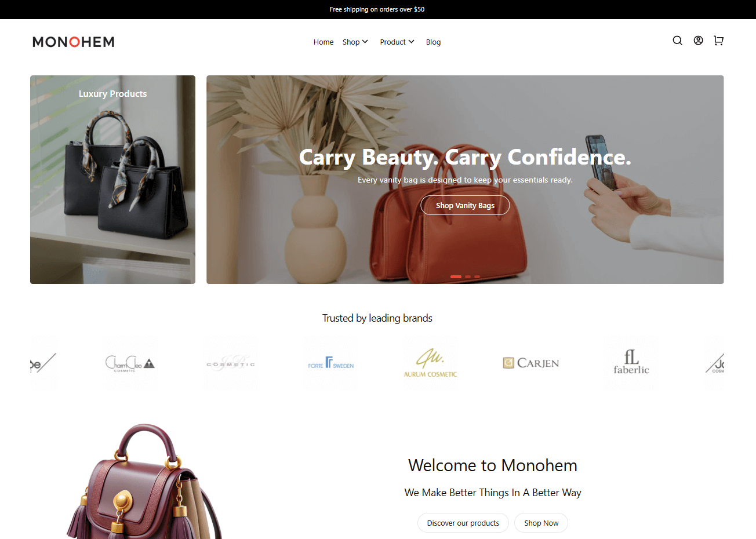Go to the Home menu item
The width and height of the screenshot is (756, 539).
point(324,42)
